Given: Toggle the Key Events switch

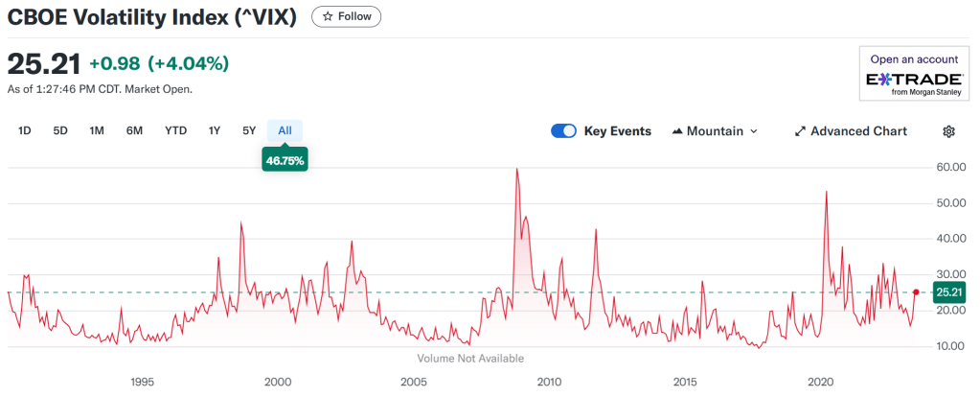Looking at the screenshot, I should coord(563,131).
